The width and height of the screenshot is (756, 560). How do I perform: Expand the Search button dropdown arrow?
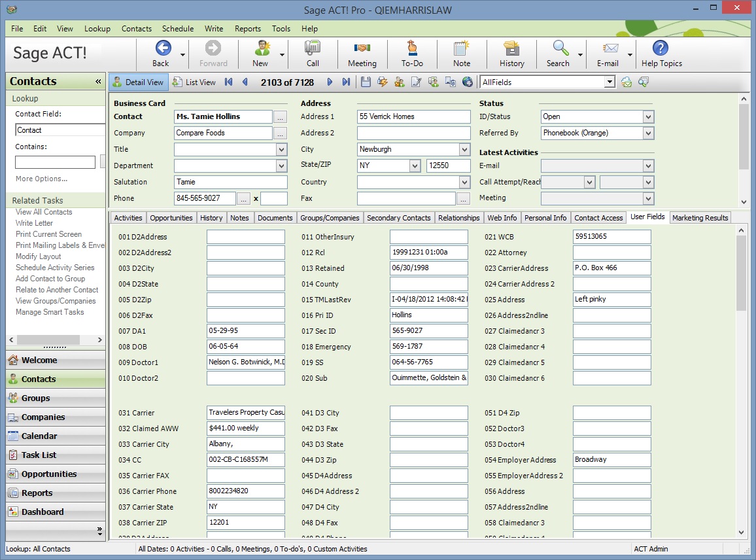(x=581, y=55)
